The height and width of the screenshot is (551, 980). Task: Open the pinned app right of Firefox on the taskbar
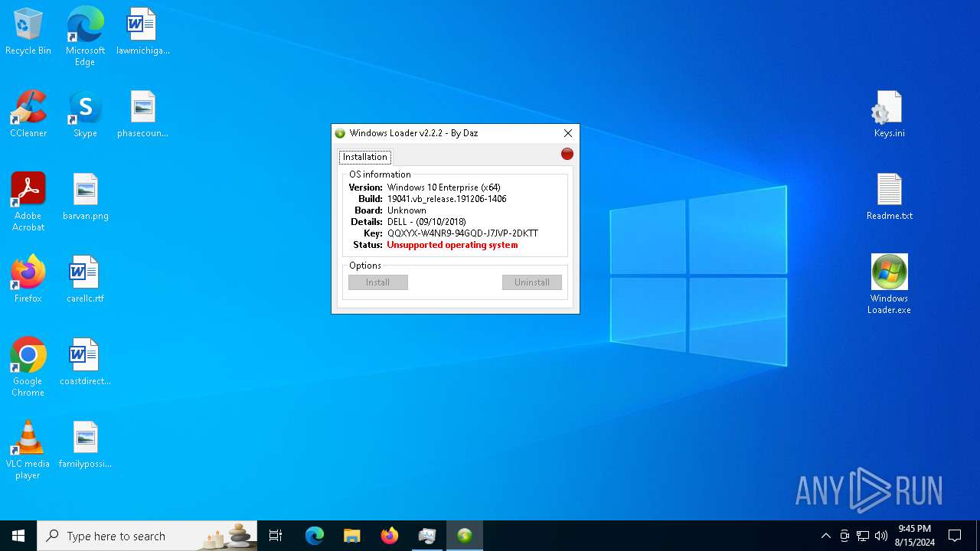coord(427,536)
